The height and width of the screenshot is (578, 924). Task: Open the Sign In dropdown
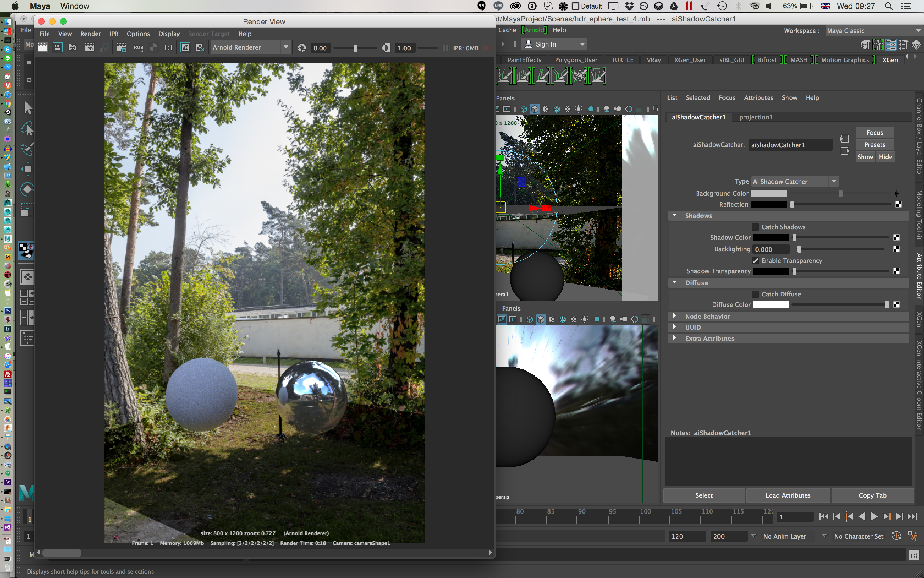(x=555, y=44)
